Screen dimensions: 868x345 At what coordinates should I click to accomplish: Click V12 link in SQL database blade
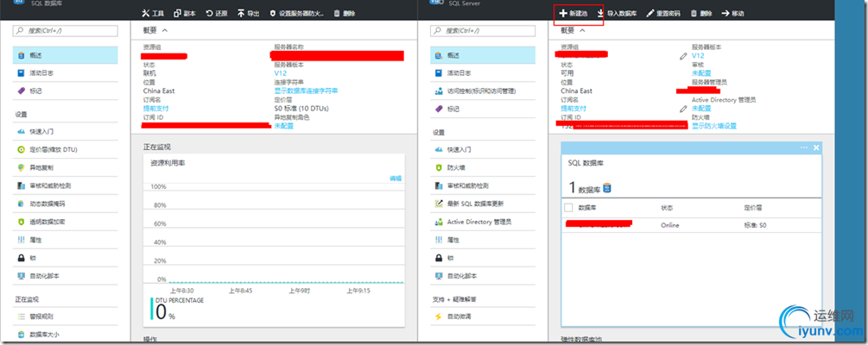coord(280,73)
